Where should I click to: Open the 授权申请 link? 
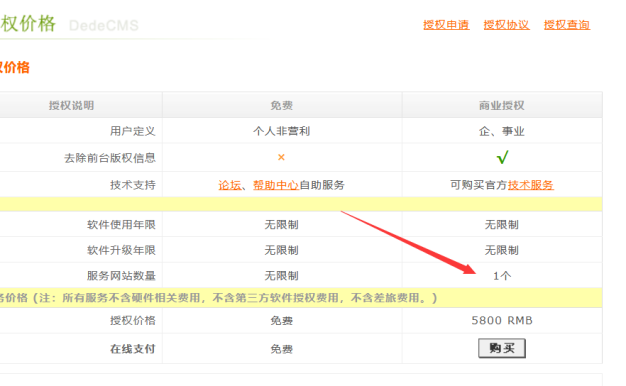(x=446, y=25)
